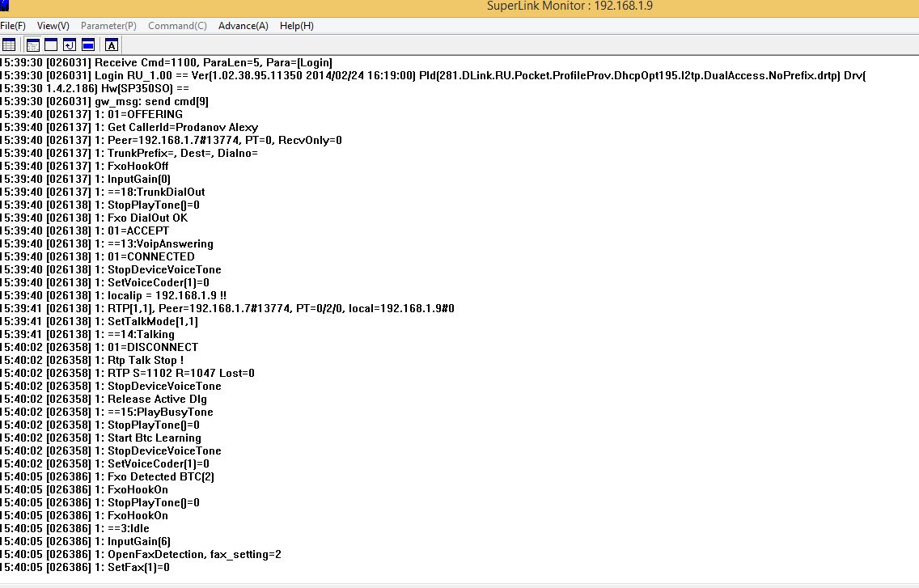
Task: Select log line 'InputGain(0)'
Action: point(86,179)
